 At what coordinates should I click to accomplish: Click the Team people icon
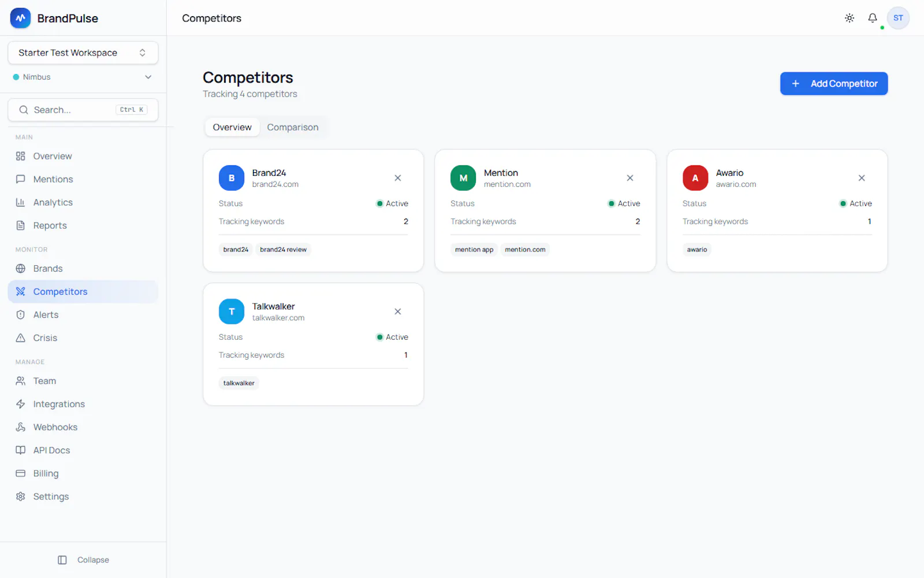tap(21, 381)
